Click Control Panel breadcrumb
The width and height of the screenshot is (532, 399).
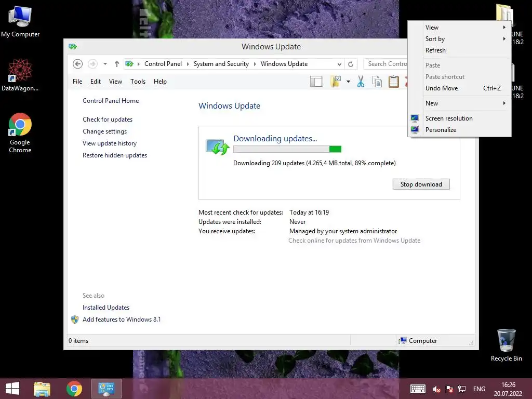pos(163,64)
